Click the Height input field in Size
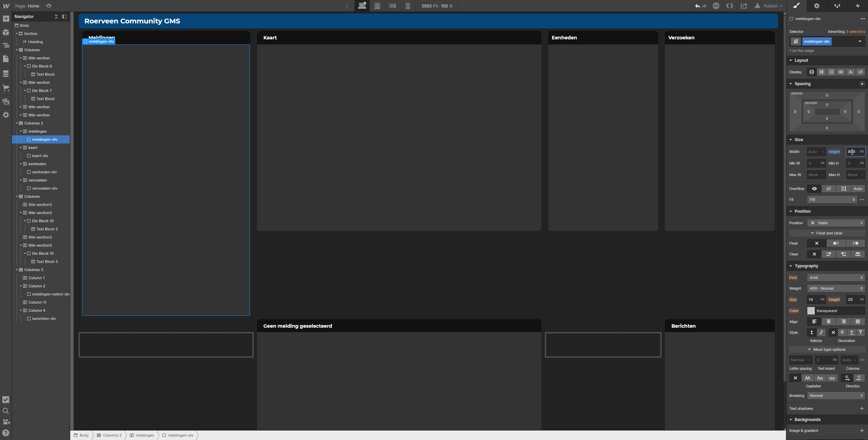The height and width of the screenshot is (440, 868). (x=852, y=152)
